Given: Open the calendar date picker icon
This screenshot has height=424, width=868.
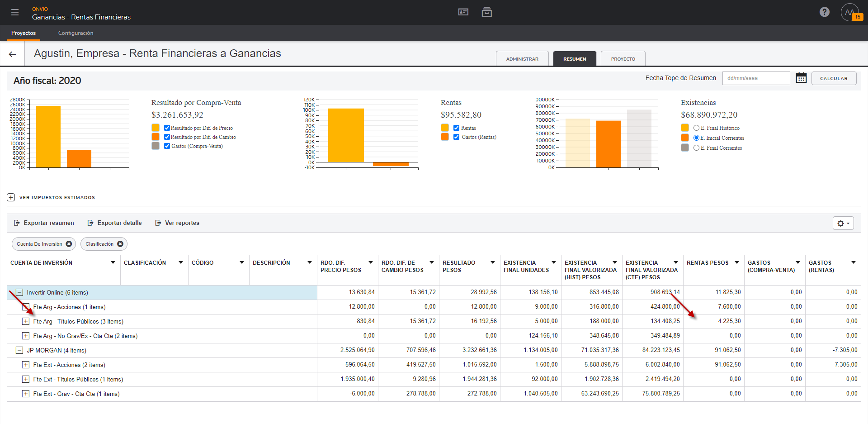Looking at the screenshot, I should coord(801,78).
